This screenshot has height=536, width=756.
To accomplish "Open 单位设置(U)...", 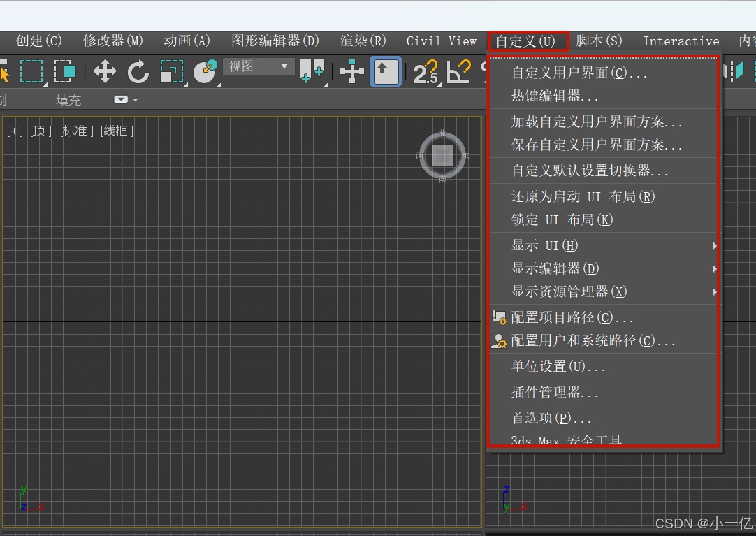I will [604, 366].
